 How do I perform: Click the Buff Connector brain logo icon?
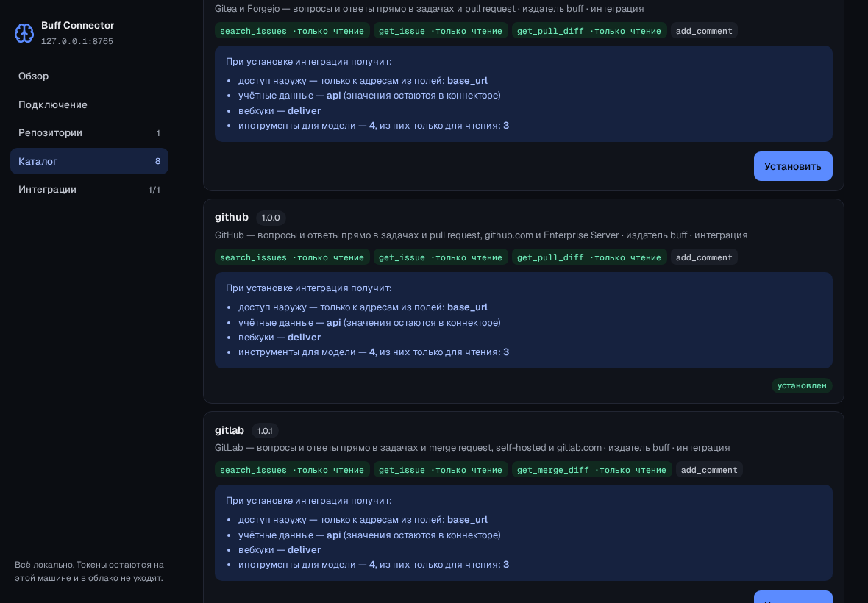coord(24,33)
